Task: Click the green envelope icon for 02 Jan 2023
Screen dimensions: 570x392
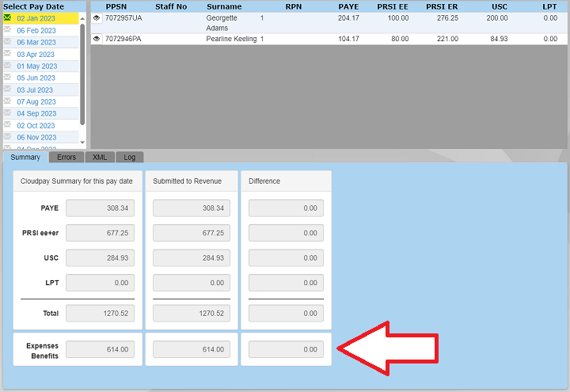Action: 7,17
